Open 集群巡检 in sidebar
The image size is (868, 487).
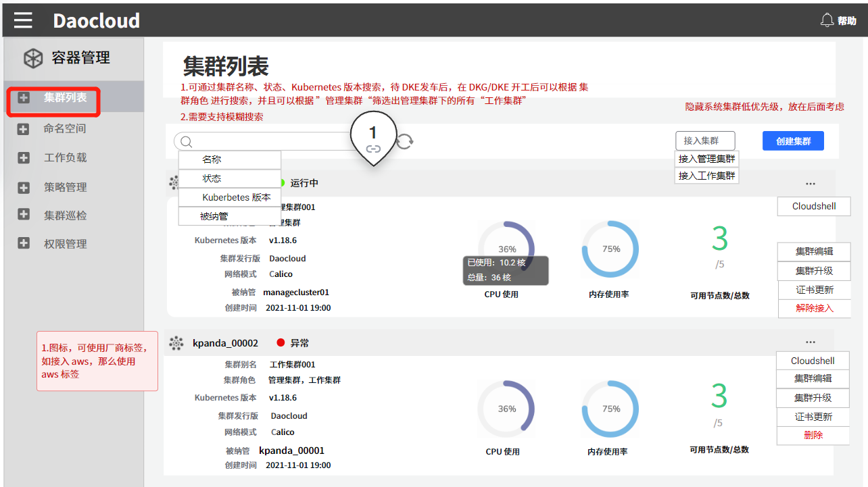coord(65,215)
